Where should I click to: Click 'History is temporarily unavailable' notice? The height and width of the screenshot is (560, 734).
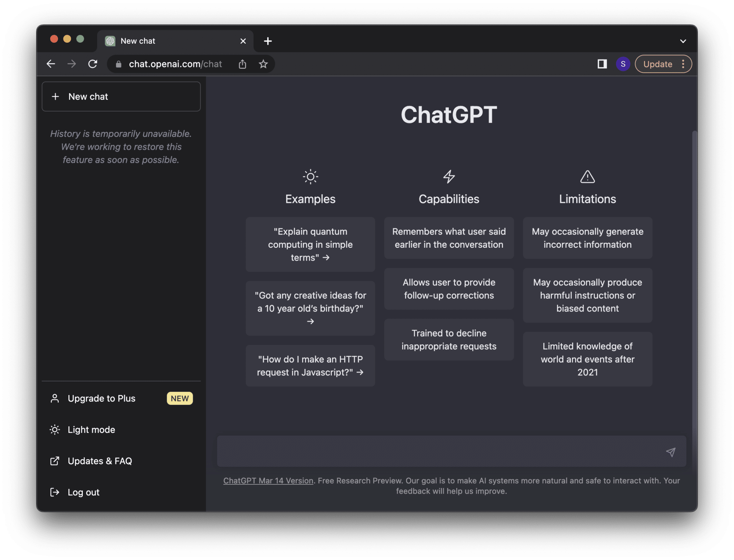(121, 147)
